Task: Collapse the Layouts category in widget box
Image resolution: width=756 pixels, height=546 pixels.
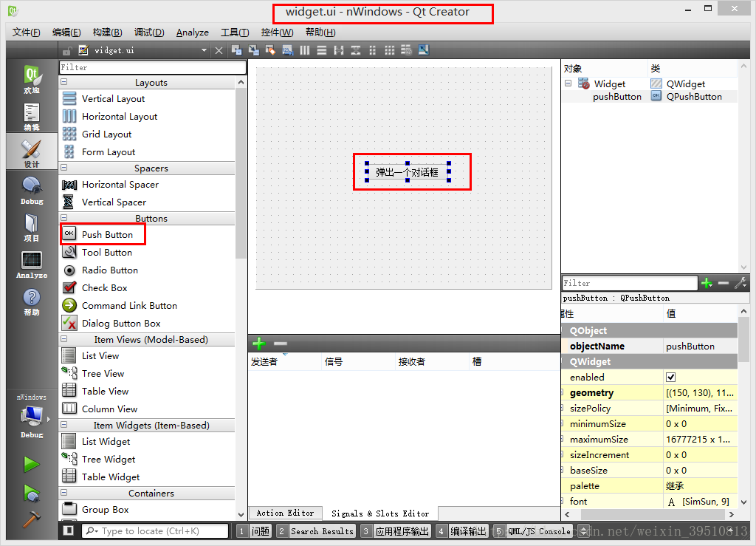Action: pyautogui.click(x=64, y=83)
